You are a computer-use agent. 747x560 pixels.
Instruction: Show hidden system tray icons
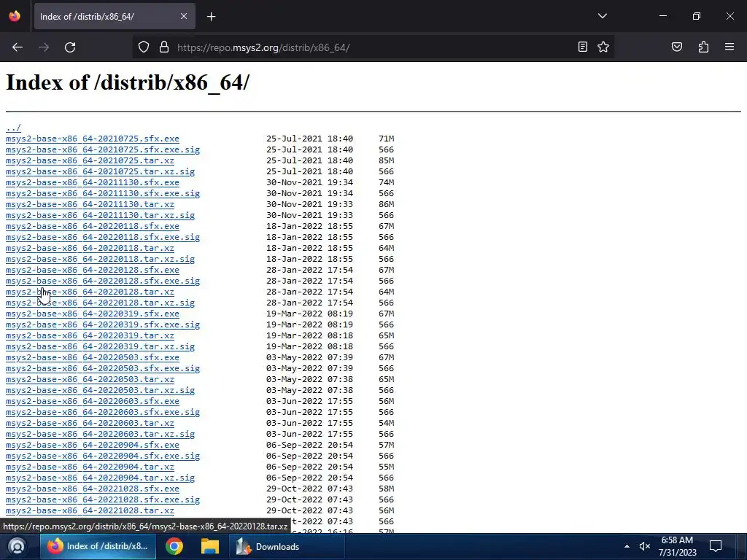(627, 547)
